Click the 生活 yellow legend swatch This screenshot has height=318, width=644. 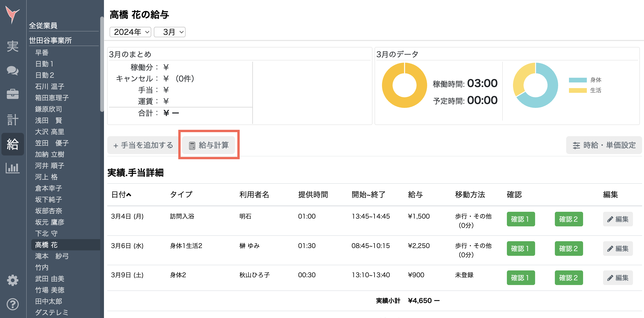click(578, 90)
